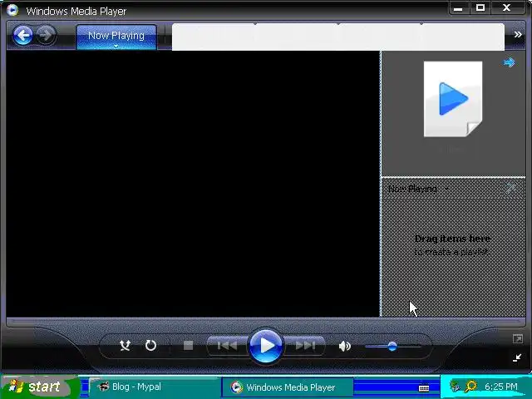
Task: Click the 6:25 PM clock
Action: coord(500,387)
